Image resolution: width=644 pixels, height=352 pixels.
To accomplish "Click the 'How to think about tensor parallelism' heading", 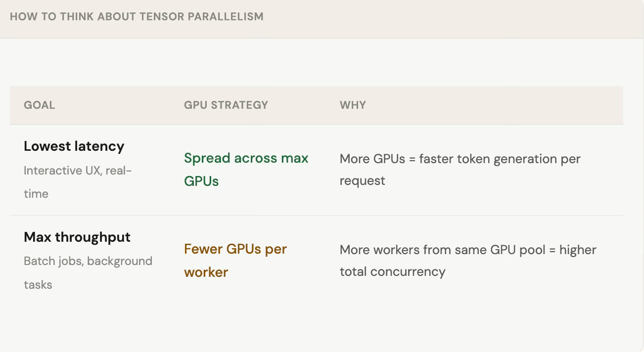I will (x=137, y=16).
